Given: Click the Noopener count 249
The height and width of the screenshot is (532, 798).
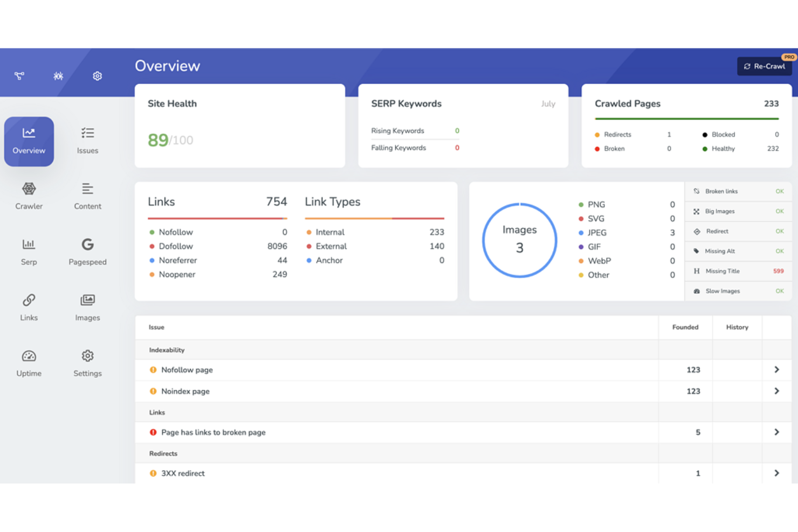Looking at the screenshot, I should click(x=279, y=274).
